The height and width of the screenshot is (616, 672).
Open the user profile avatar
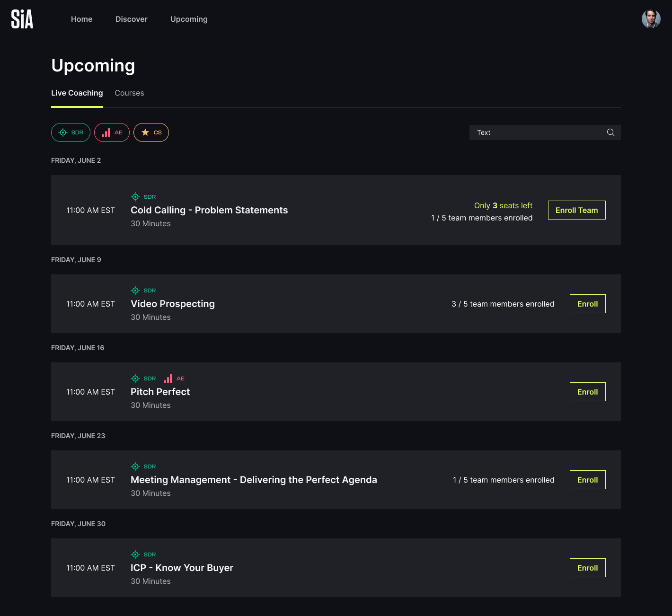tap(651, 19)
